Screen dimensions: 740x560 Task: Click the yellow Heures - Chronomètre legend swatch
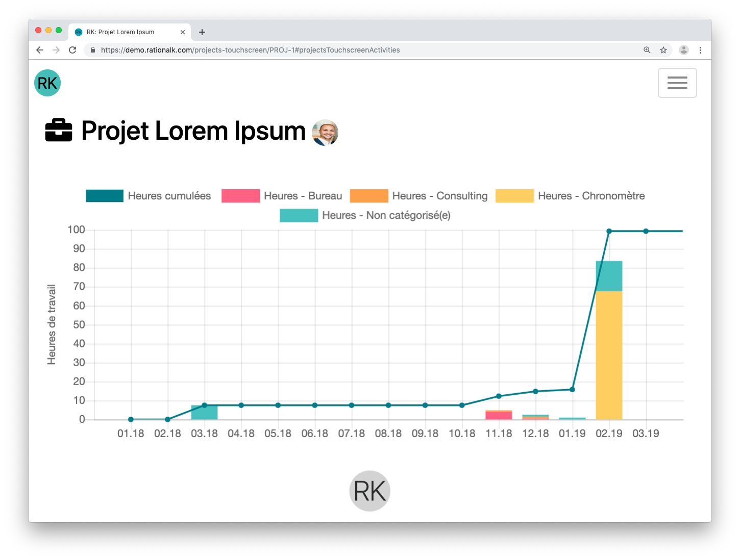pos(514,196)
